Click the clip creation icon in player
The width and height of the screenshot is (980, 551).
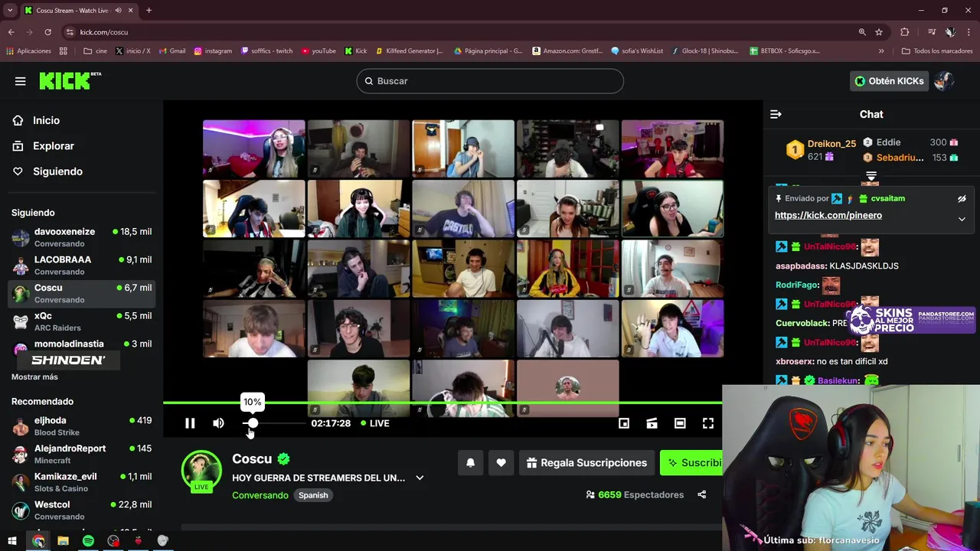652,423
